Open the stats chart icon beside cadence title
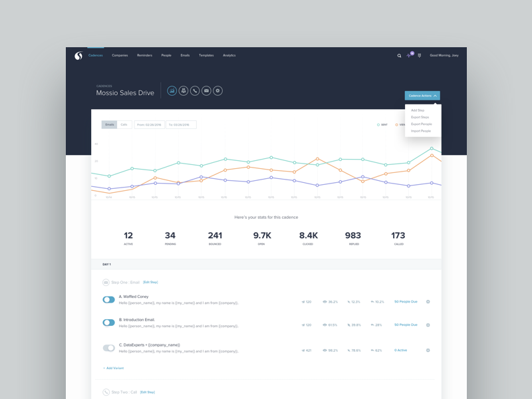532x399 pixels. coord(172,91)
